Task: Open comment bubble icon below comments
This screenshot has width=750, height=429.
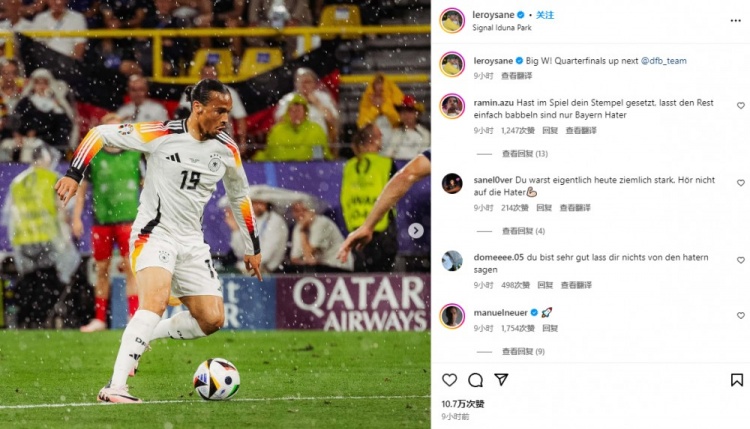Action: (x=475, y=380)
